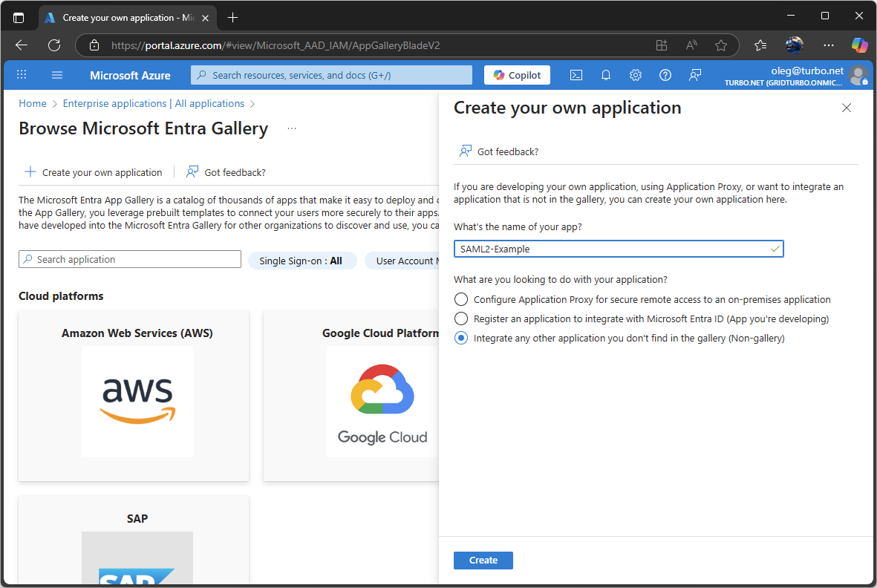The image size is (877, 588).
Task: Open the app launcher grid icon
Action: click(22, 74)
